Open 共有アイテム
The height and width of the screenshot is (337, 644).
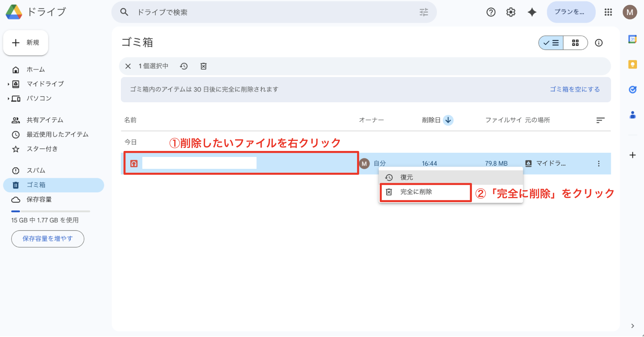click(45, 120)
